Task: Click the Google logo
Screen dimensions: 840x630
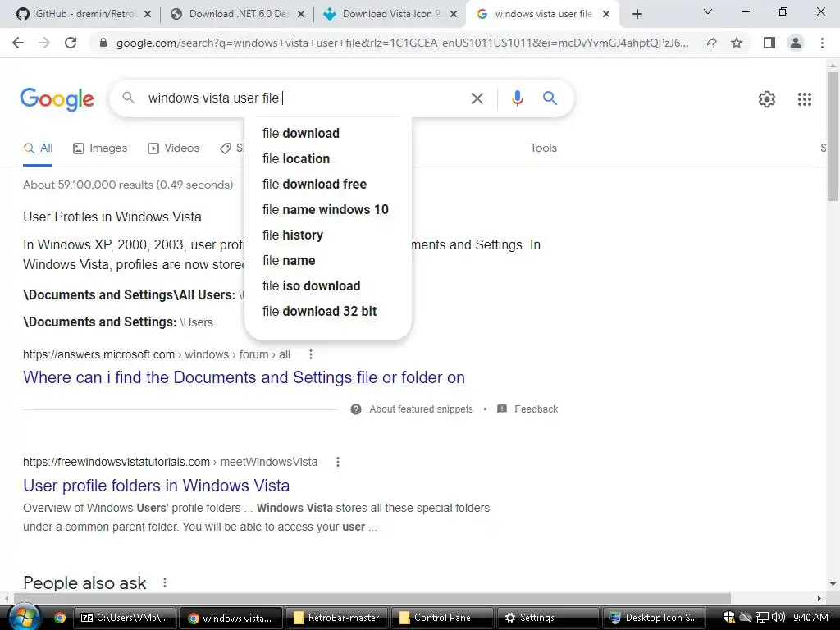Action: (x=57, y=99)
